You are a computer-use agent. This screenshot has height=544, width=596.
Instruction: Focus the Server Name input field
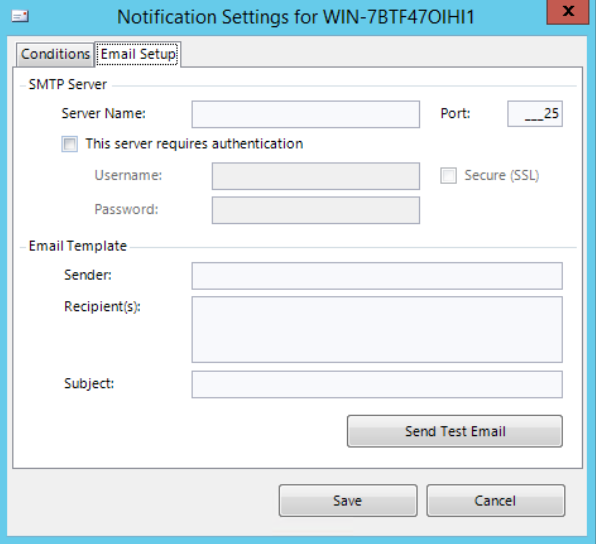click(x=306, y=114)
